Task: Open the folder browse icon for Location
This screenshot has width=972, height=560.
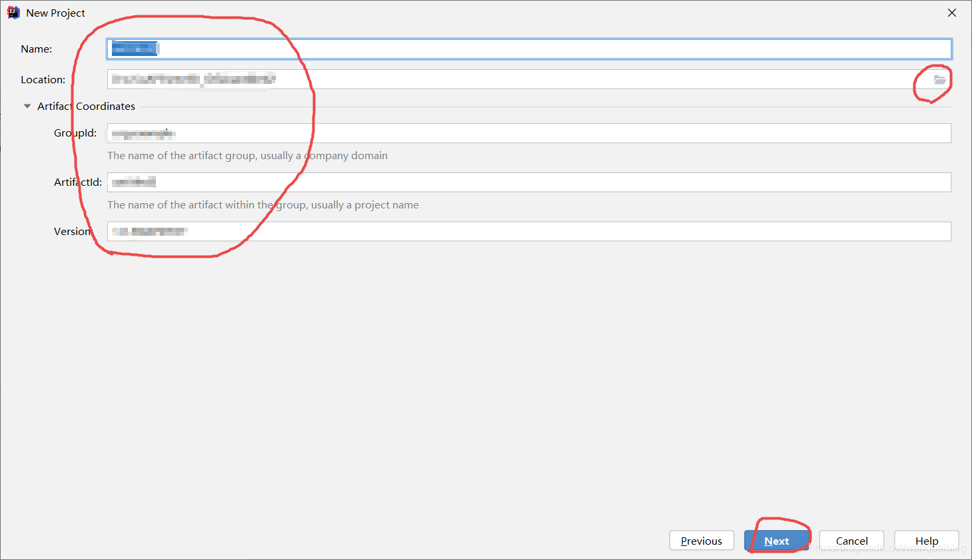Action: [x=939, y=80]
